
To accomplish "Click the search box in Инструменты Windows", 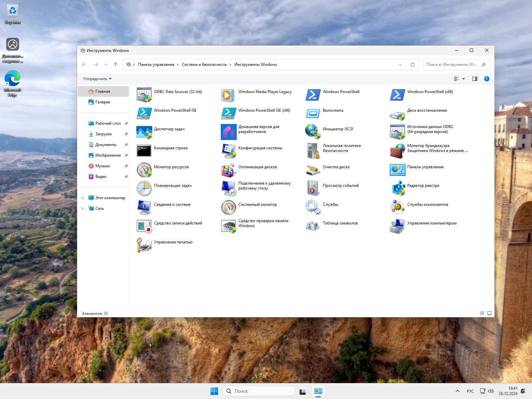I will click(457, 65).
